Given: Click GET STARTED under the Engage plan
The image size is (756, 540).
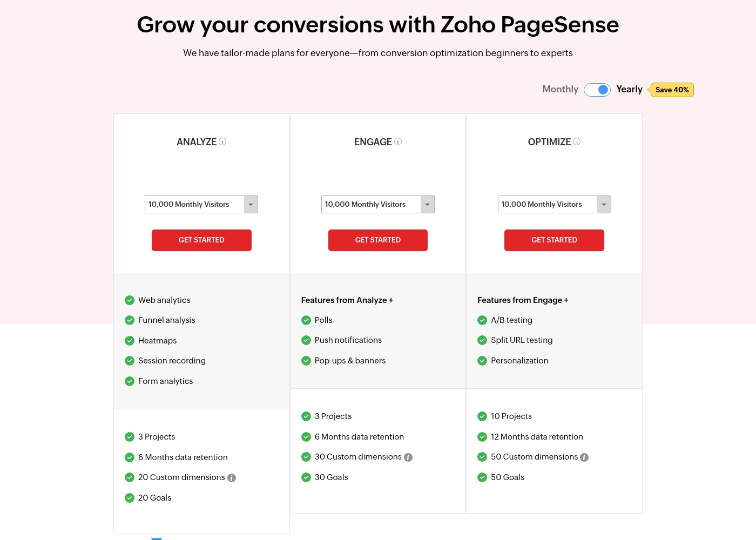Looking at the screenshot, I should click(x=378, y=240).
